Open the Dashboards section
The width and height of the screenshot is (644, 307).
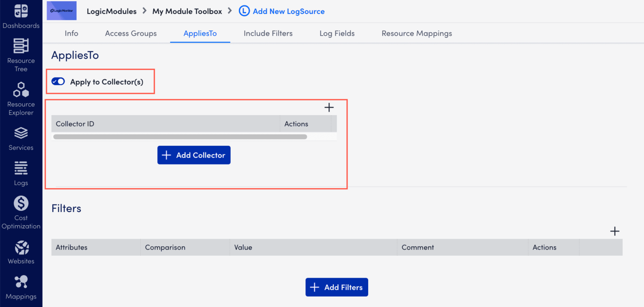coord(21,15)
